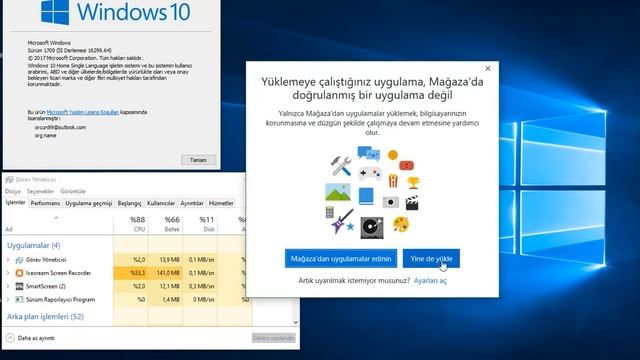Click 'Görevi sonlandır' button in Task Manager

[x=273, y=338]
